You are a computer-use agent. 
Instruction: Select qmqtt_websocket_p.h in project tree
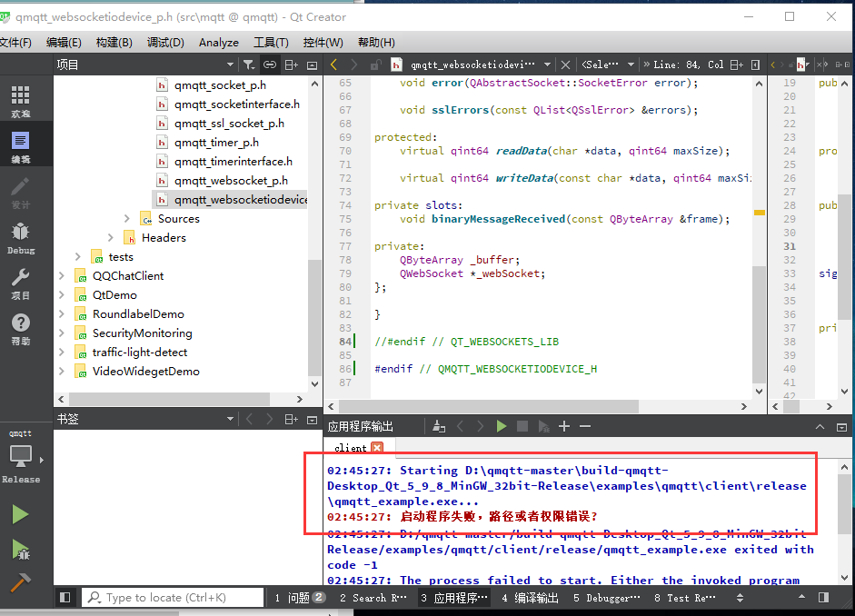pyautogui.click(x=231, y=181)
